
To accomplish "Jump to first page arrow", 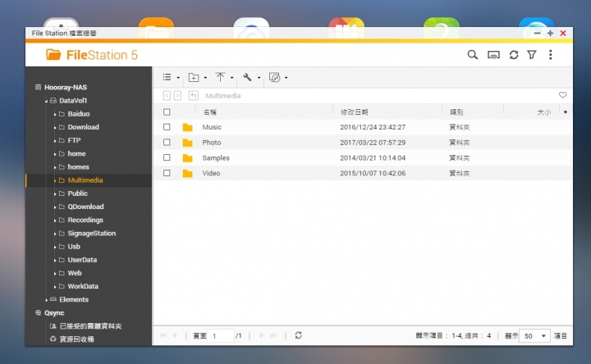I will click(x=163, y=335).
